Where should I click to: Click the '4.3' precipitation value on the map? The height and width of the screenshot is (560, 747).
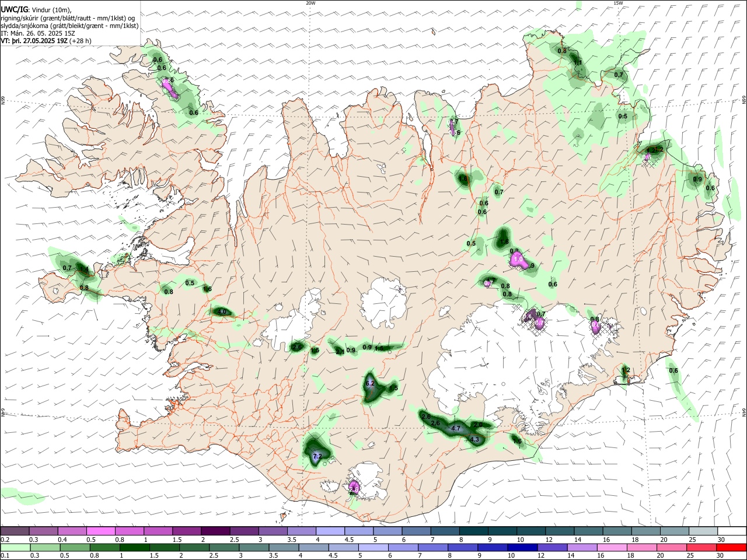pos(474,439)
